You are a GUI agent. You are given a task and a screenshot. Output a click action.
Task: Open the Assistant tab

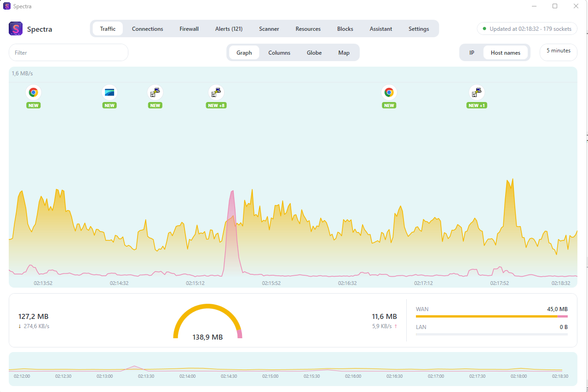pyautogui.click(x=381, y=28)
